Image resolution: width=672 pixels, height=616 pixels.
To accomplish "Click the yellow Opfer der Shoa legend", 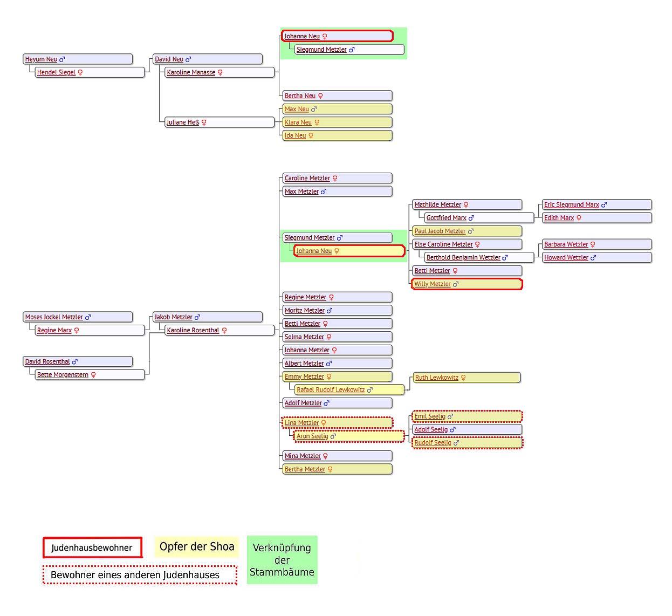I will (x=197, y=546).
